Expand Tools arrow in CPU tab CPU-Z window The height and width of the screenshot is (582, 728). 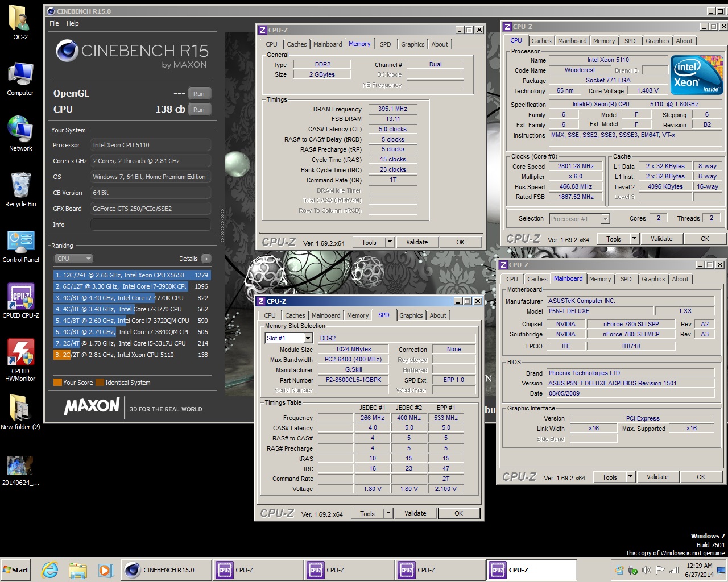pos(634,239)
